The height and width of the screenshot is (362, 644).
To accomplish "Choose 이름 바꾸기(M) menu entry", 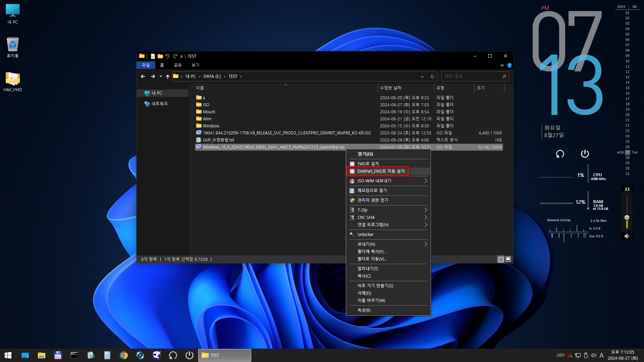I will click(x=388, y=300).
